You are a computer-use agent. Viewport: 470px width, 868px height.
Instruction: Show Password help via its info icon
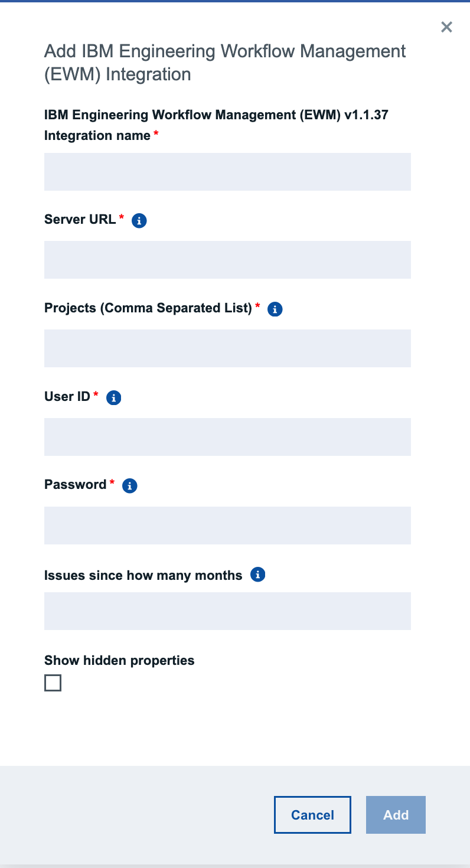130,486
